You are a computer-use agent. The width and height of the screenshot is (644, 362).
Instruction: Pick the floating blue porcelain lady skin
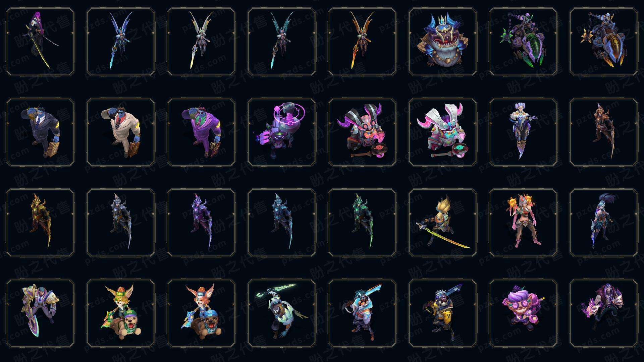[x=523, y=132]
